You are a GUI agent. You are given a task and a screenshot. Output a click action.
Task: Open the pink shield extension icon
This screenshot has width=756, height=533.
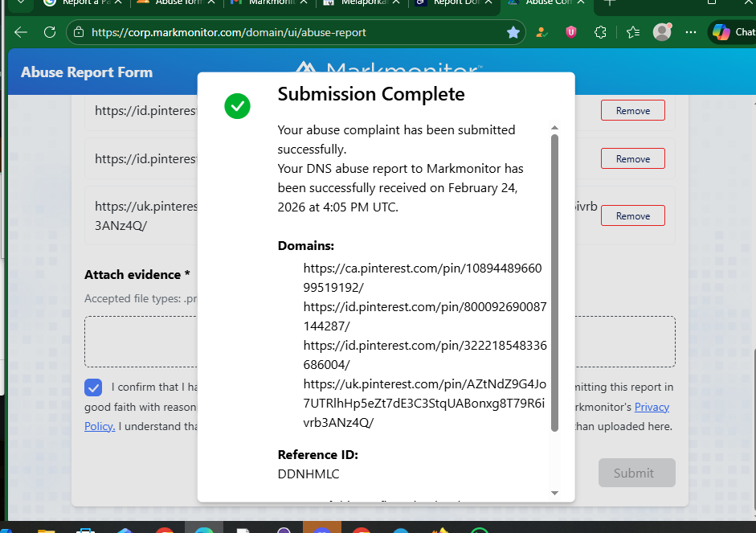[571, 32]
